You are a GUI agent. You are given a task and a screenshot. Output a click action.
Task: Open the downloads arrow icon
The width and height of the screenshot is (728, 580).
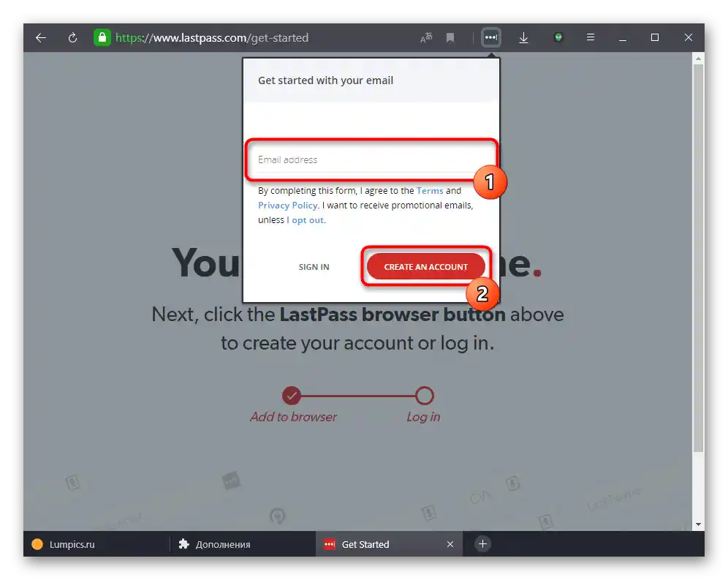click(523, 37)
